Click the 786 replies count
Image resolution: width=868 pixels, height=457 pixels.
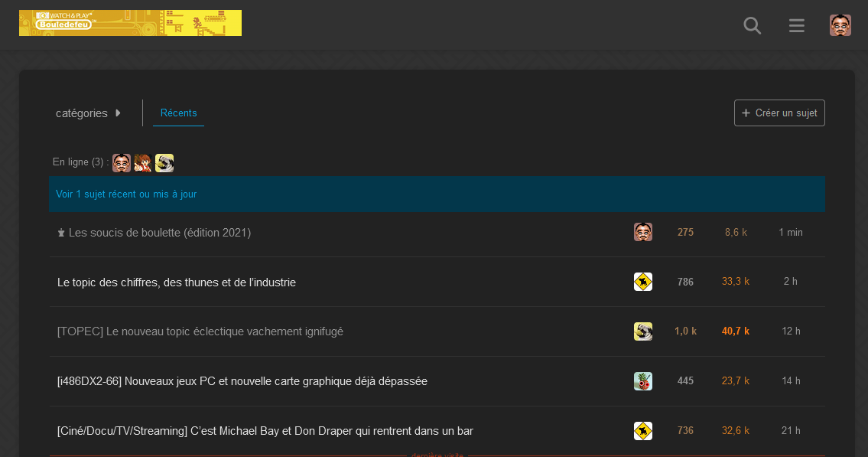click(x=685, y=282)
